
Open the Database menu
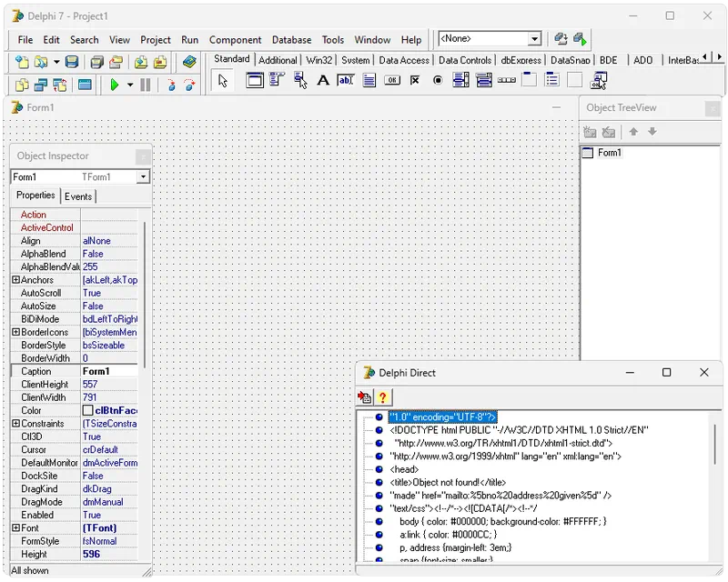(x=291, y=40)
